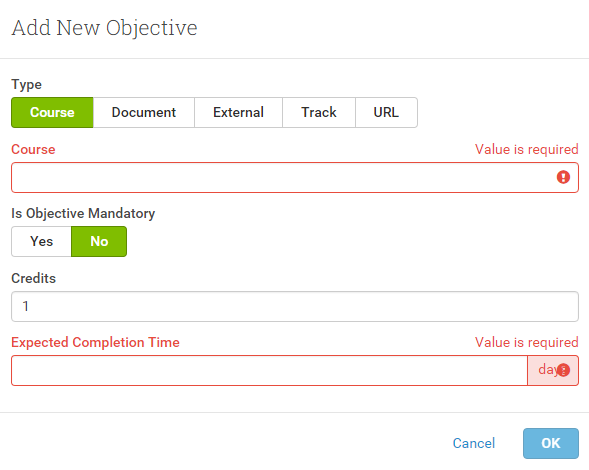Focus the Expected Completion Time input
The width and height of the screenshot is (589, 470).
(x=269, y=370)
